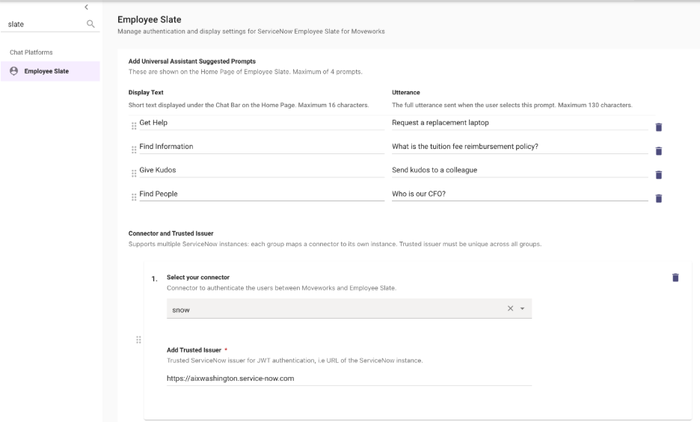This screenshot has height=422, width=700.
Task: Grab drag handle for connector group 1
Action: coord(138,340)
